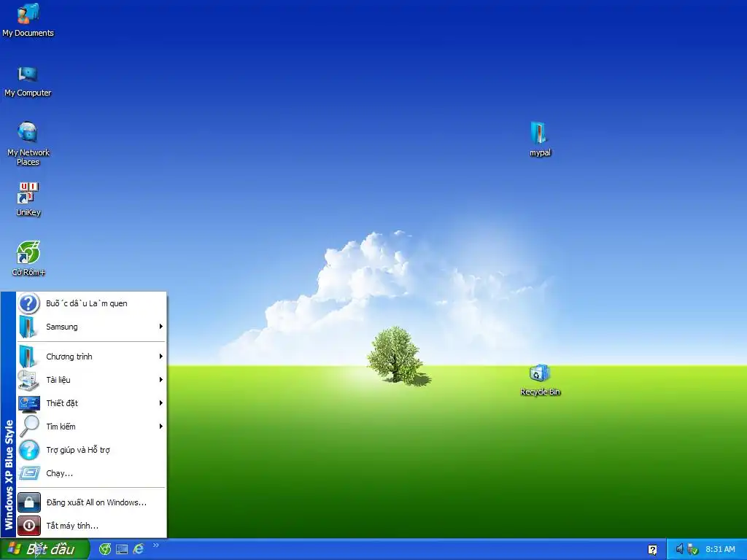Click the control panel icon beside Thiết đặt
The width and height of the screenshot is (747, 560).
[28, 403]
